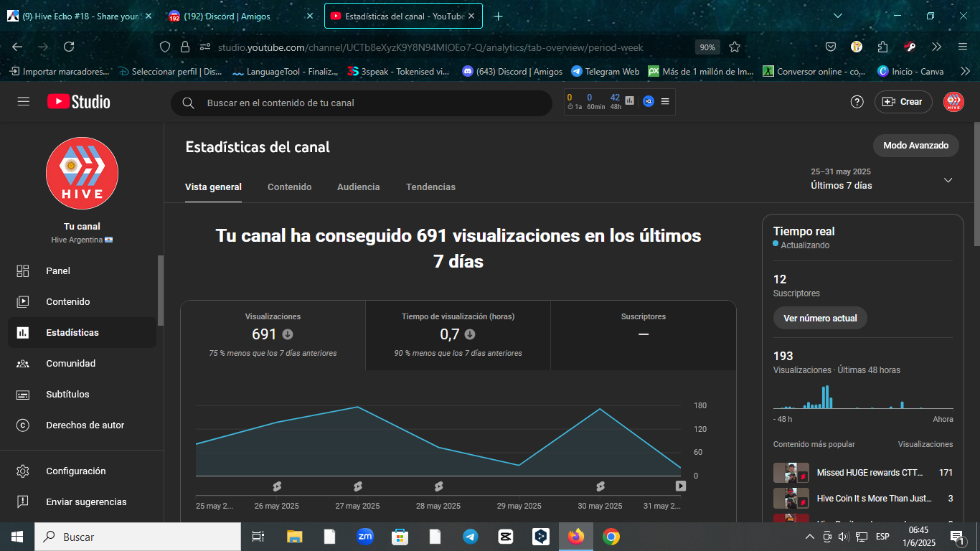Select the Tiempo de visualización metric card
This screenshot has height=551, width=980.
point(458,335)
